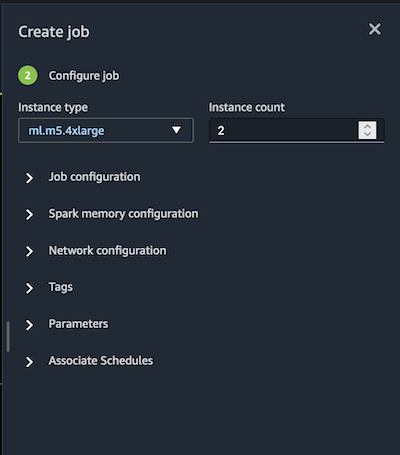Viewport: 400px width, 455px height.
Task: Expand the Spark memory configuration chevron
Action: click(x=29, y=215)
